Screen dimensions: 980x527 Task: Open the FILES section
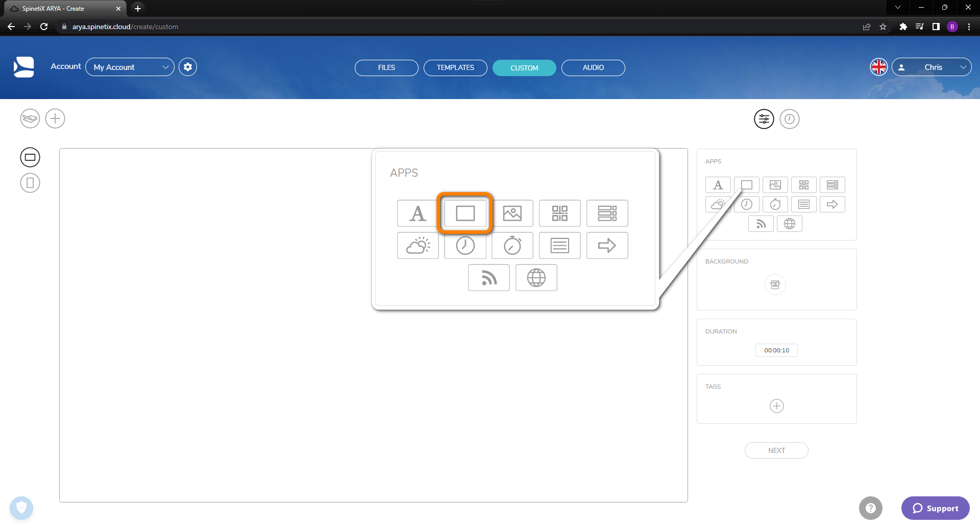386,67
